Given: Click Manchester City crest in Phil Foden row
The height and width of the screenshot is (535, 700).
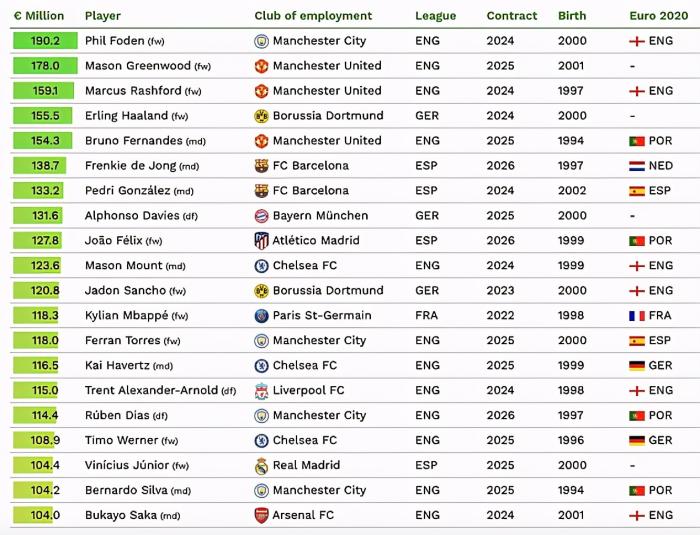Looking at the screenshot, I should (262, 41).
